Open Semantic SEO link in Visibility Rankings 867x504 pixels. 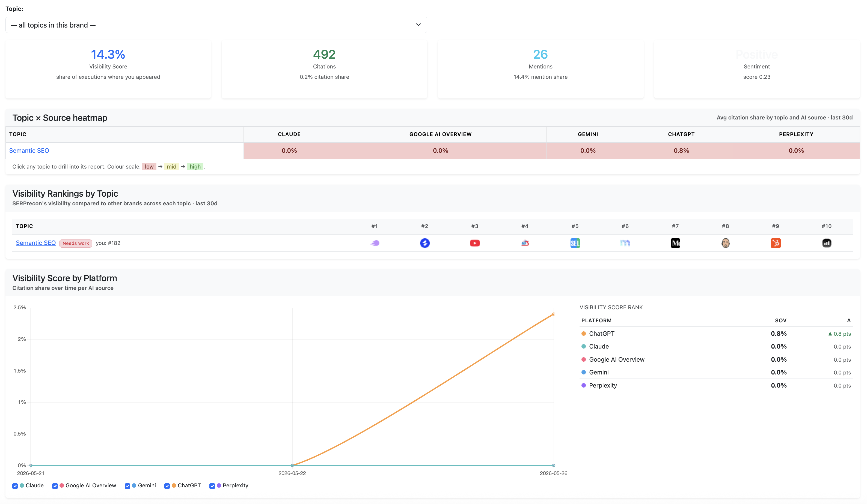[x=36, y=243]
